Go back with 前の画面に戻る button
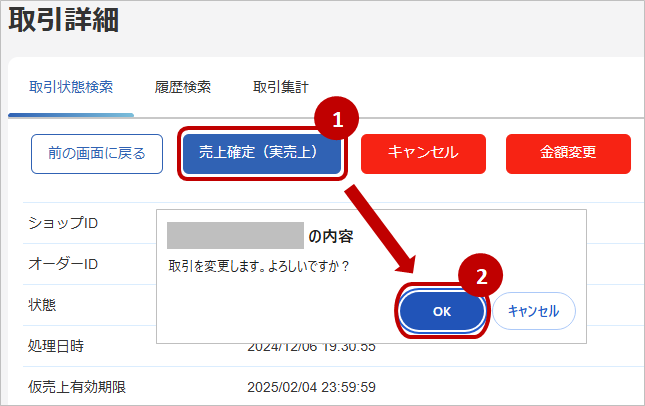The height and width of the screenshot is (406, 645). click(x=97, y=154)
